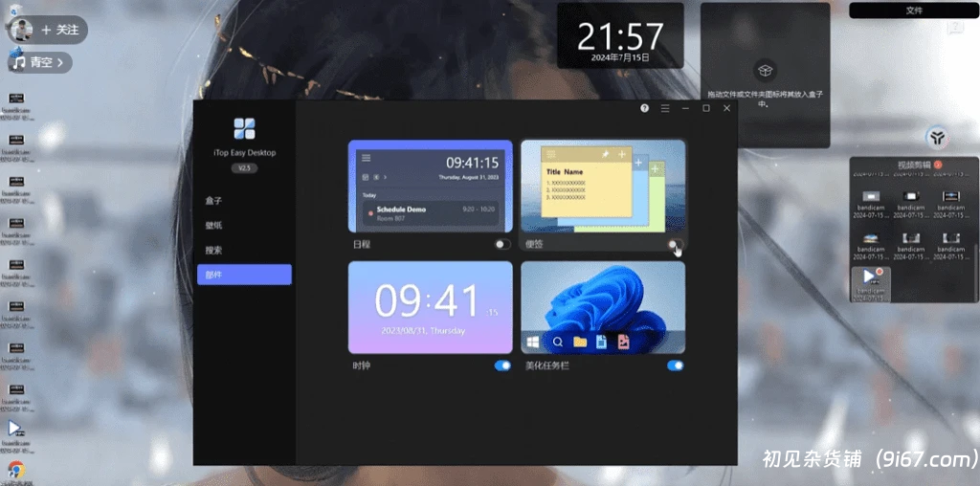Click the 21:57 desktop clock widget
Viewport: 980px width, 486px height.
click(x=620, y=35)
